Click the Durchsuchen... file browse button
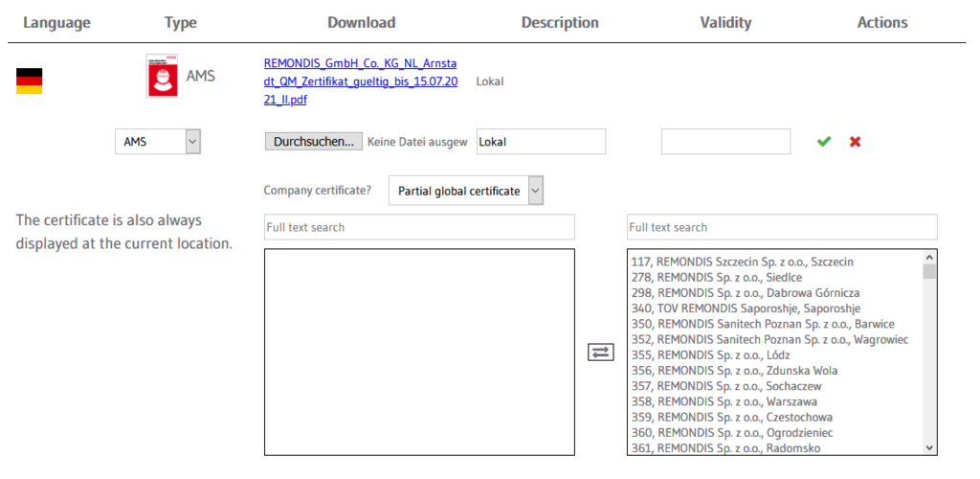The height and width of the screenshot is (479, 980). (313, 142)
